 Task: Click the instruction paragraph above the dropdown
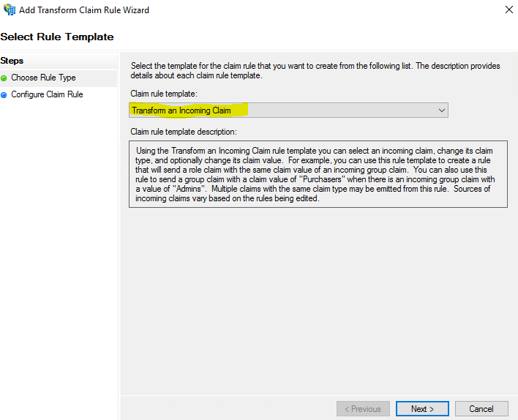pos(315,71)
